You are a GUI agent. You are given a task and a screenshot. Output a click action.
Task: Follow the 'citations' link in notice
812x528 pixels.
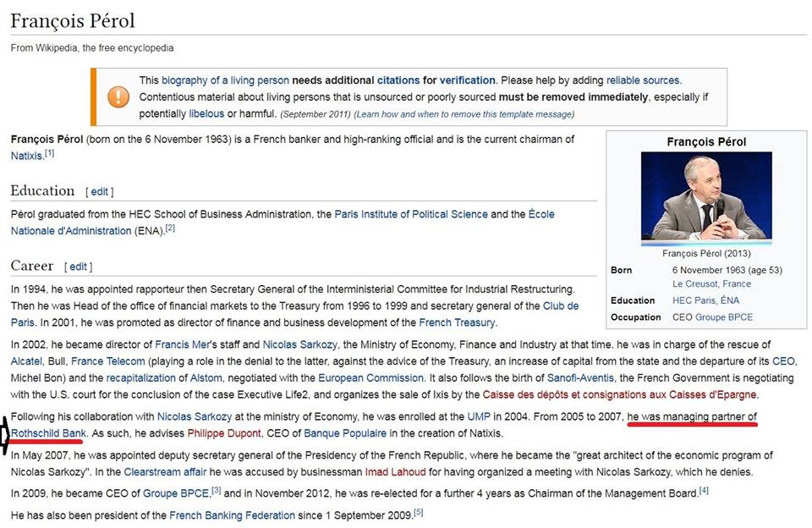tap(398, 80)
